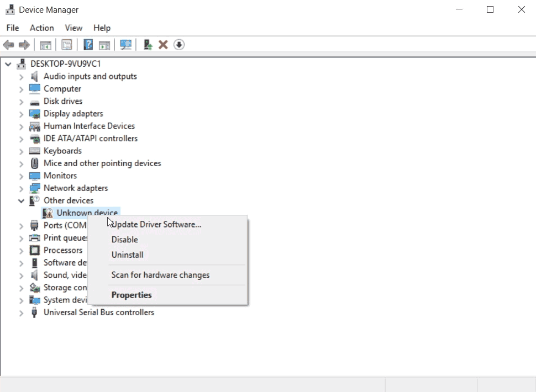Choose Properties from the context menu
This screenshot has width=536, height=392.
pos(167,295)
